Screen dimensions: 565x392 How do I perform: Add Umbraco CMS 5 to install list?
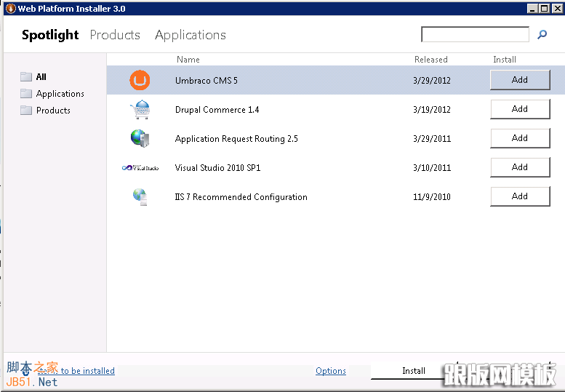pos(520,80)
